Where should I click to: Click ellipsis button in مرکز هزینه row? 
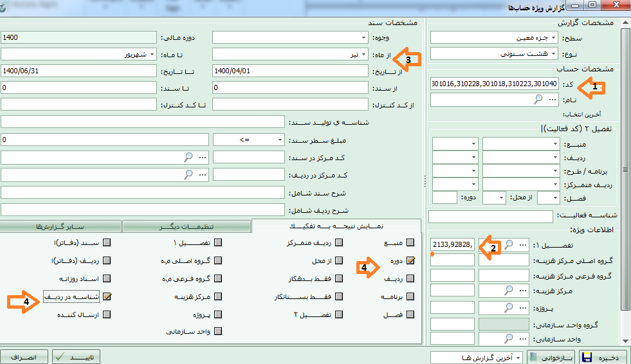click(x=523, y=290)
